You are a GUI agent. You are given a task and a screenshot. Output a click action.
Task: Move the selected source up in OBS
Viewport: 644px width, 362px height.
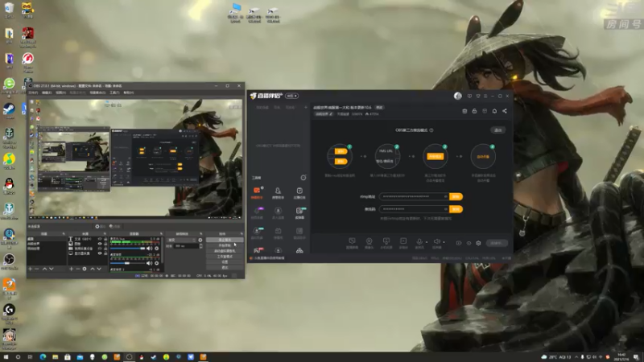point(93,269)
